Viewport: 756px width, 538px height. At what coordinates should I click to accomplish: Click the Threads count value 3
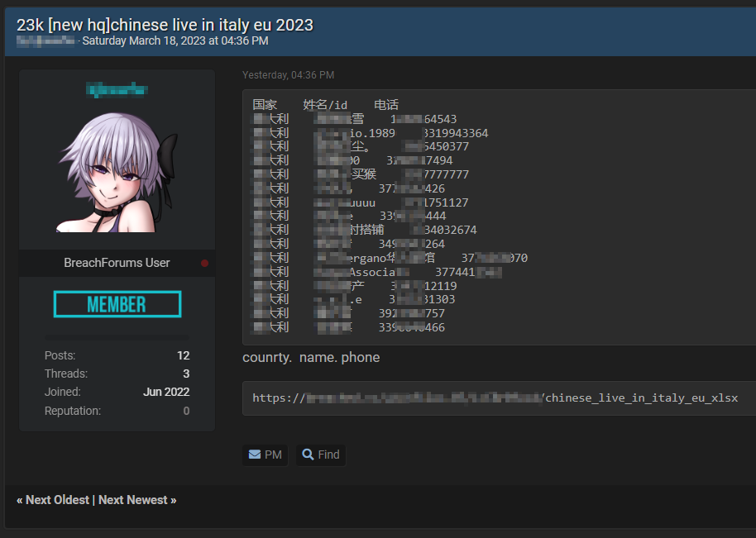click(186, 374)
